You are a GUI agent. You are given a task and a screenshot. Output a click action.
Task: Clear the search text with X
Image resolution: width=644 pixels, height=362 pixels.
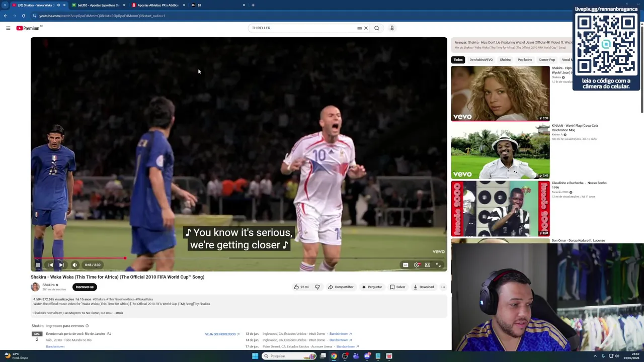366,28
